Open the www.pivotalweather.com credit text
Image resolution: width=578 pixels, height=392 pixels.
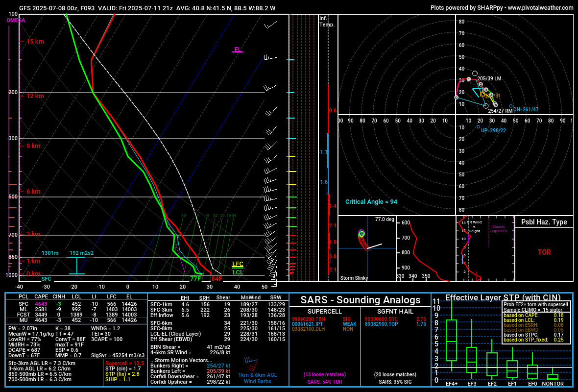(540, 8)
